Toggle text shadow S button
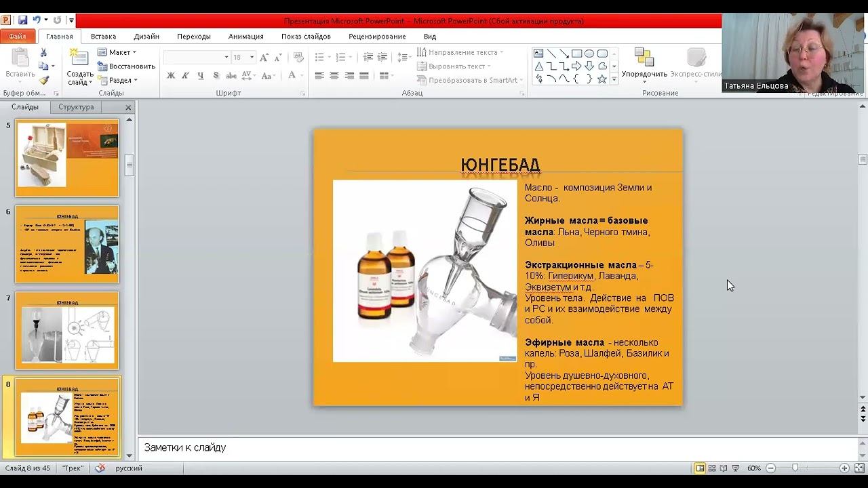The height and width of the screenshot is (488, 868). (x=216, y=76)
